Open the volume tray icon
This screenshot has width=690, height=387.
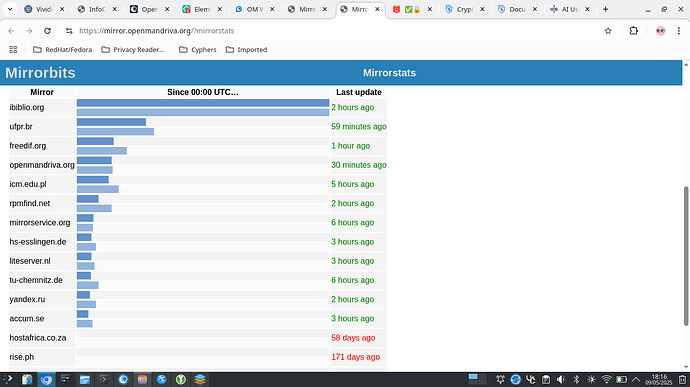pos(561,379)
